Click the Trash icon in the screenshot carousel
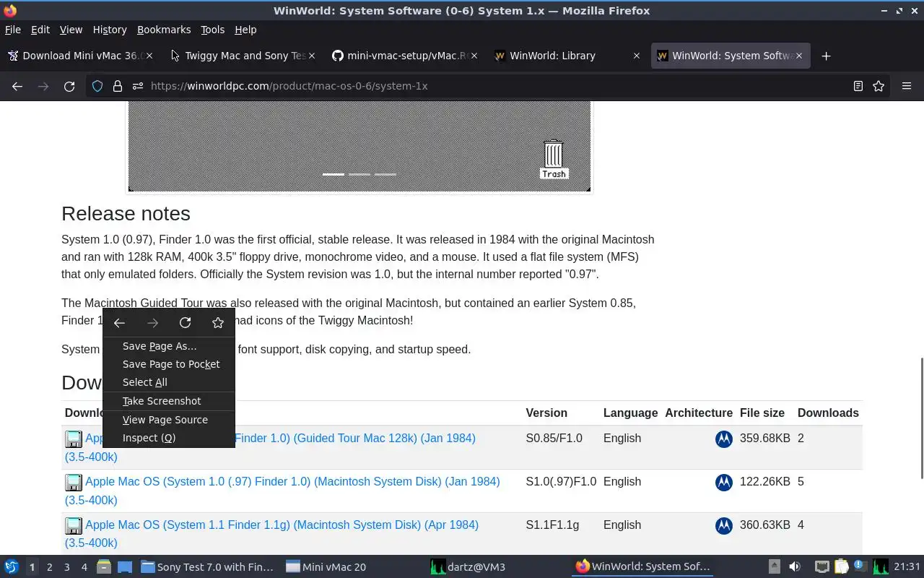 (x=554, y=159)
